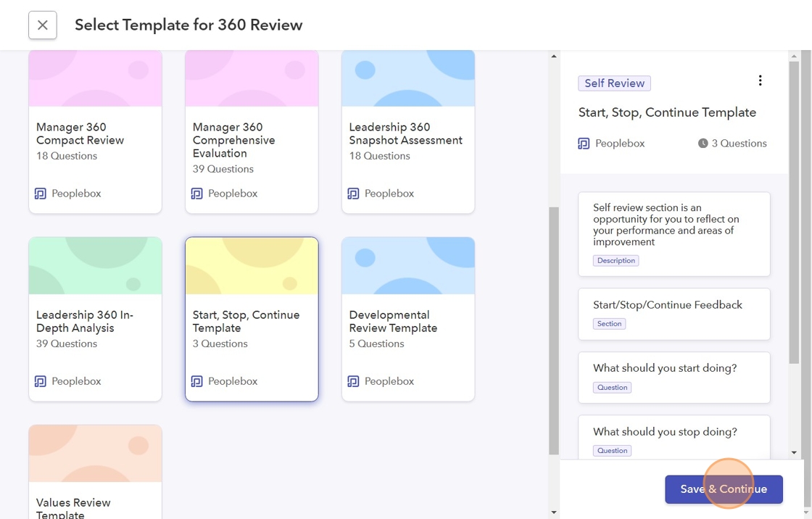Screen dimensions: 812x519
Task: Click the clock icon next to 3 Questions
Action: click(x=703, y=144)
